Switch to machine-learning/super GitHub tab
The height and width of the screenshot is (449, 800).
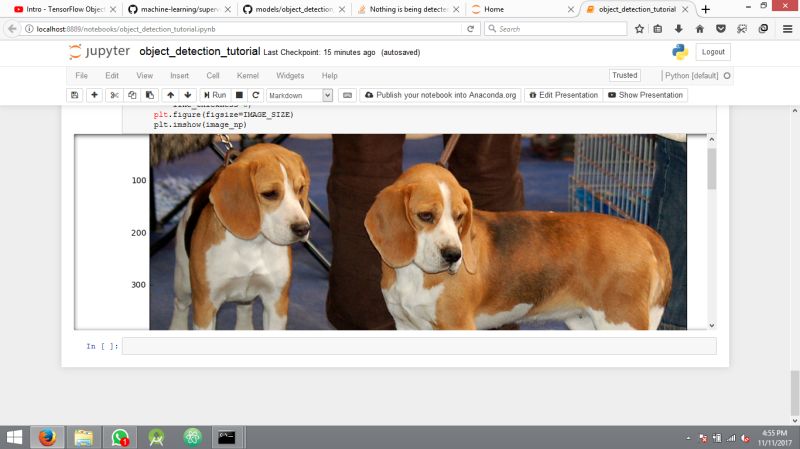coord(179,9)
